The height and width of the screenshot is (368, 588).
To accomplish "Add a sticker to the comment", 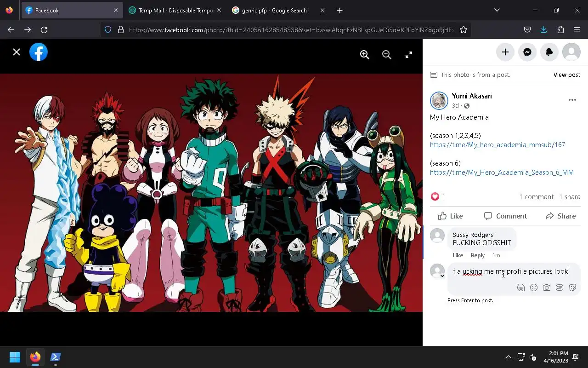I will tap(572, 287).
